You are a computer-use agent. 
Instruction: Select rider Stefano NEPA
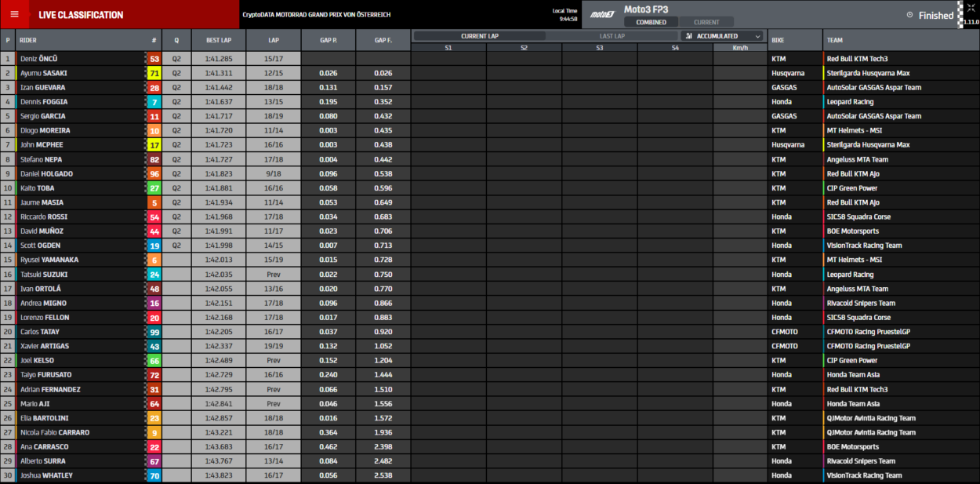(42, 159)
